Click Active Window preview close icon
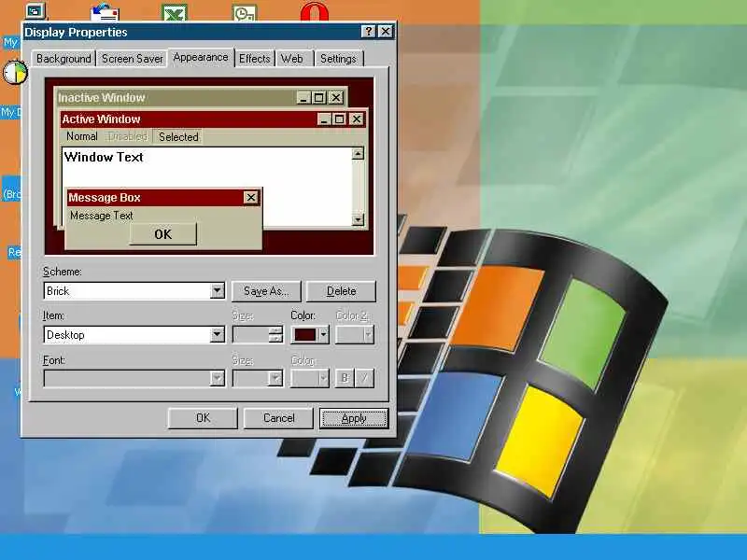The width and height of the screenshot is (747, 560). 357,119
